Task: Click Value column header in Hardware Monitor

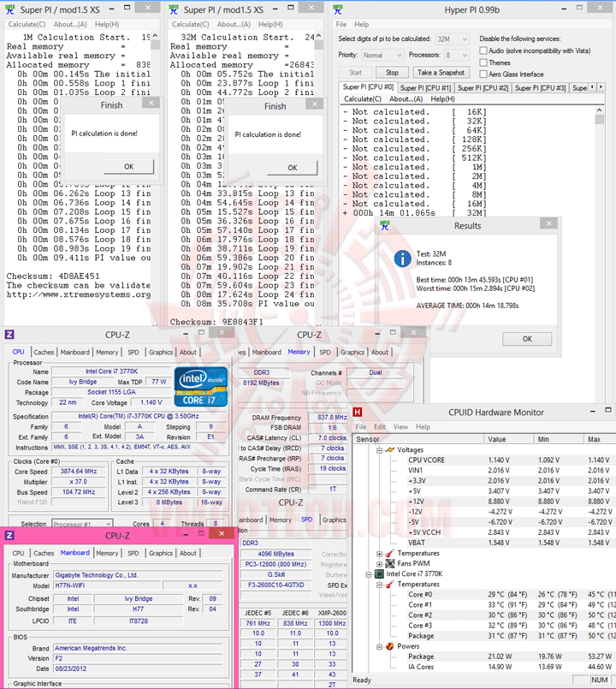Action: coord(509,439)
